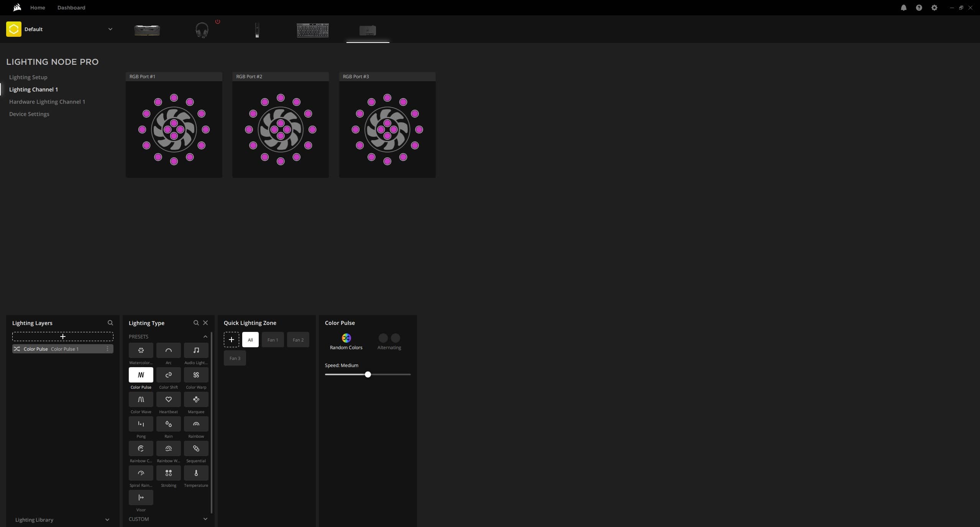Viewport: 980px width, 527px height.
Task: Open the Dashboard menu
Action: (71, 8)
